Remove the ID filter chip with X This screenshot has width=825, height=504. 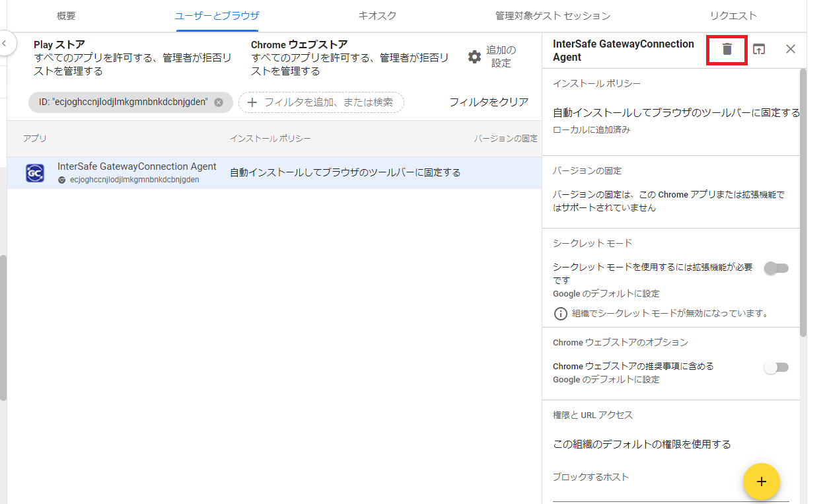(219, 102)
